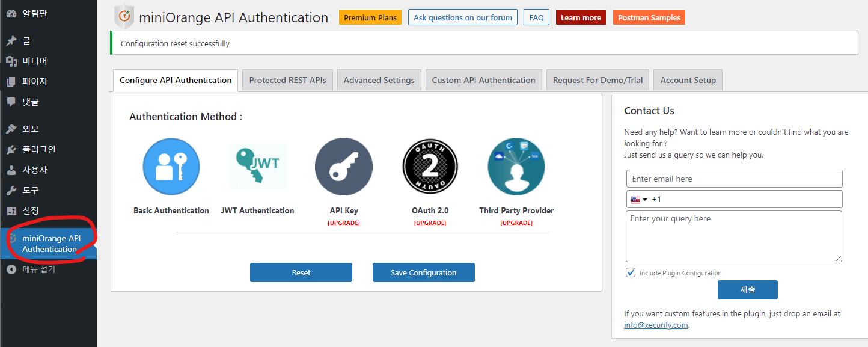Focus the Enter your query here textarea

point(734,236)
